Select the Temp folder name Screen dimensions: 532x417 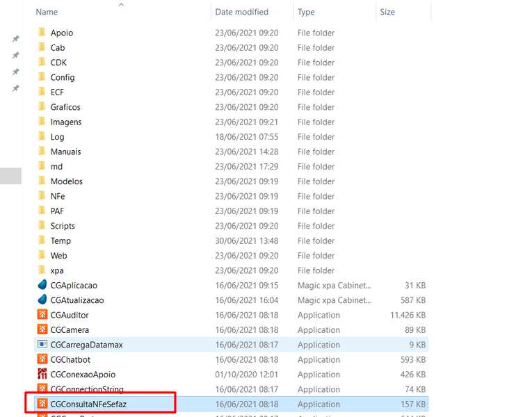pos(61,241)
